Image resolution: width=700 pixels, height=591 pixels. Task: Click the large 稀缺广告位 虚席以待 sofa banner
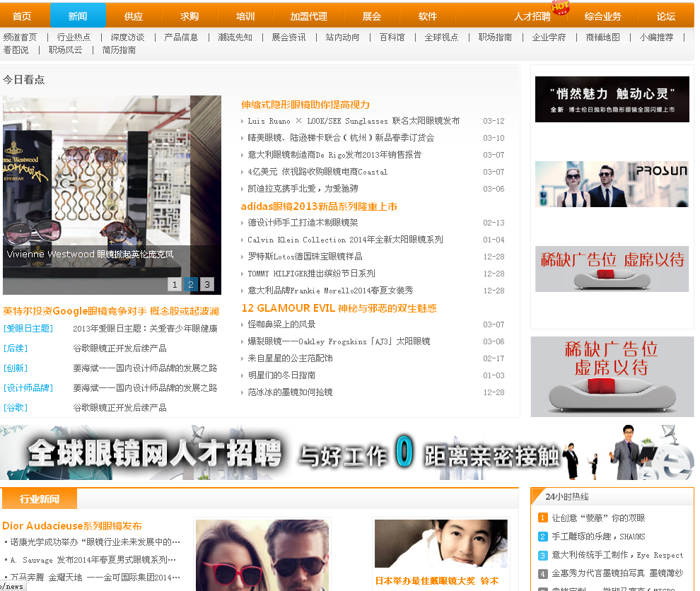click(612, 377)
